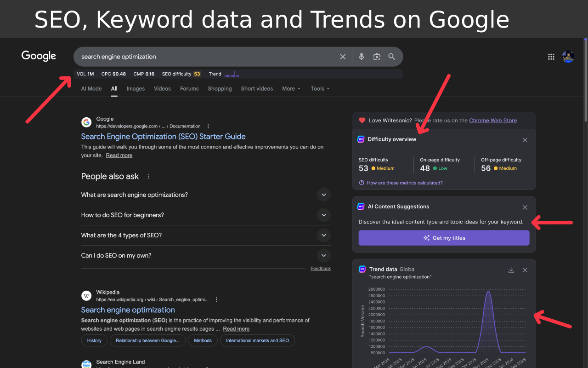Open the Tools dropdown
This screenshot has height=368, width=588.
[320, 89]
